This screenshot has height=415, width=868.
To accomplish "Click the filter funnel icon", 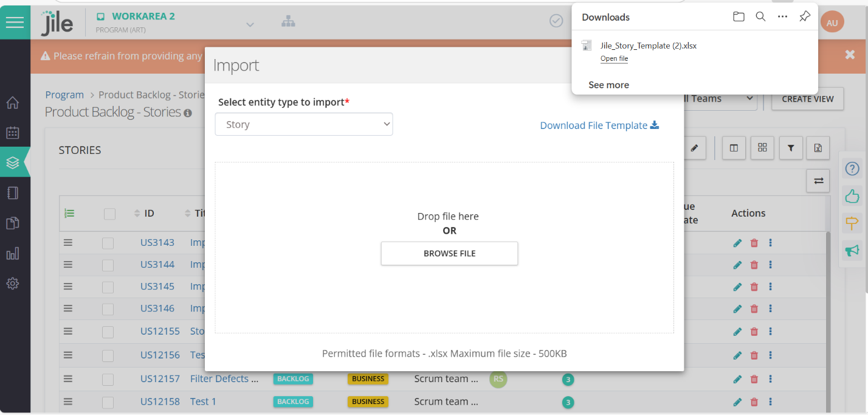I will pyautogui.click(x=791, y=148).
